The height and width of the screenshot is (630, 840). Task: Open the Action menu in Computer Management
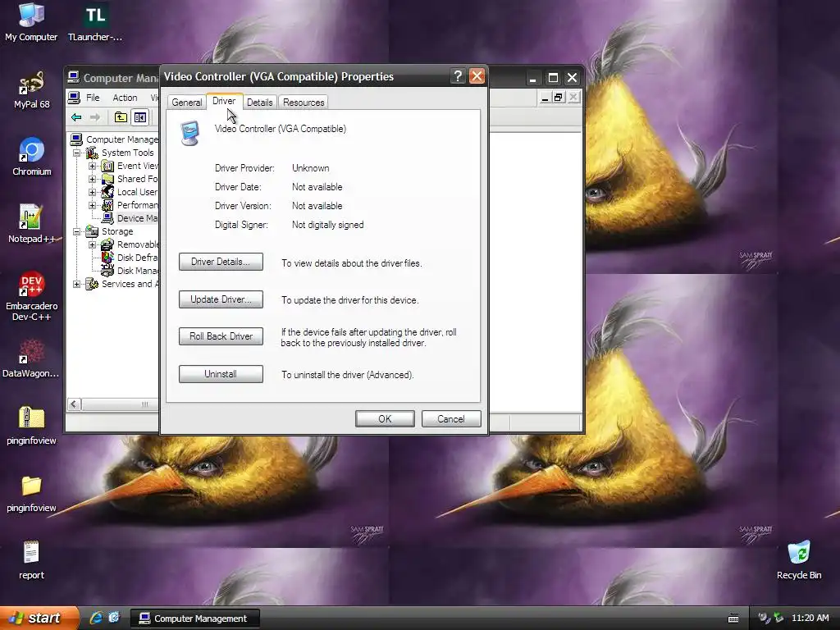pyautogui.click(x=125, y=98)
